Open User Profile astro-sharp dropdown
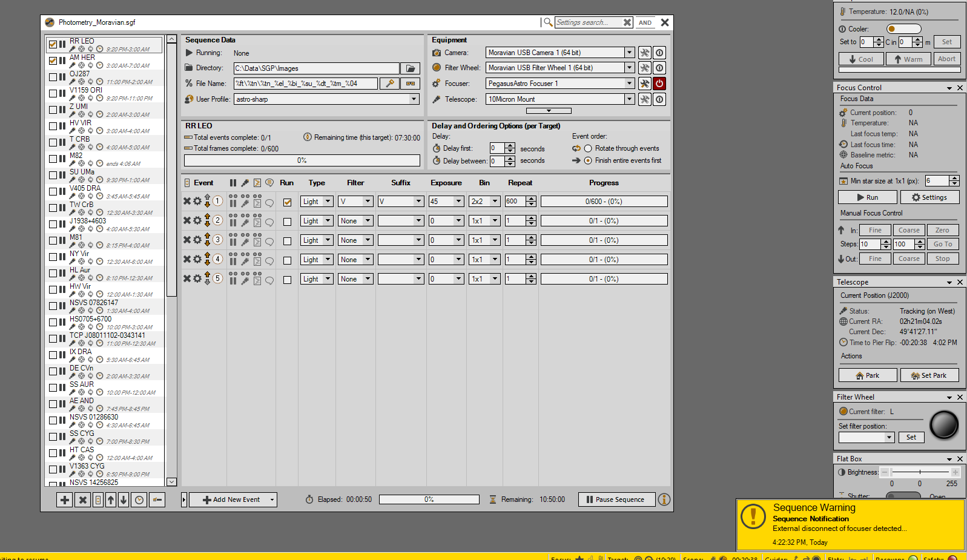The height and width of the screenshot is (560, 967). point(414,99)
